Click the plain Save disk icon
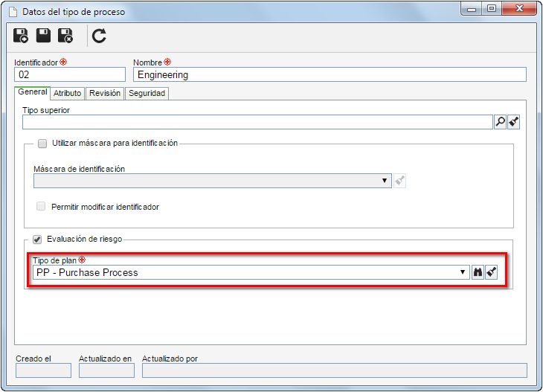 43,36
